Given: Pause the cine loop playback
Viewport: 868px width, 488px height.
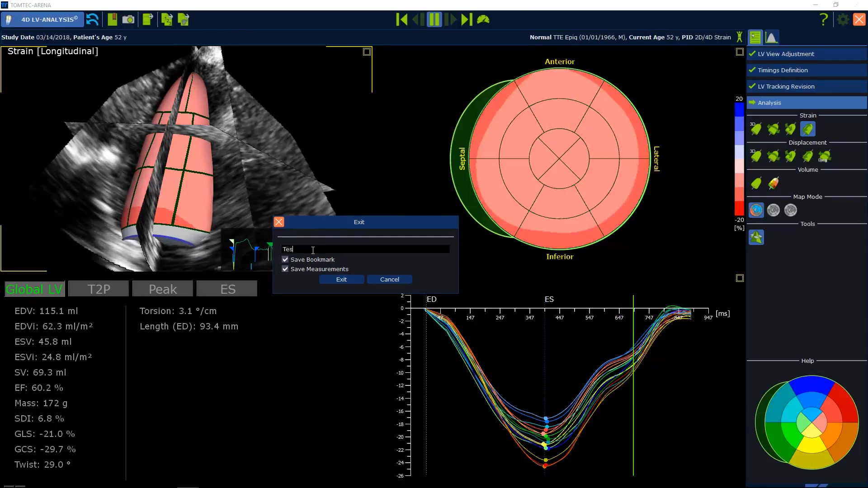Looking at the screenshot, I should pos(434,19).
